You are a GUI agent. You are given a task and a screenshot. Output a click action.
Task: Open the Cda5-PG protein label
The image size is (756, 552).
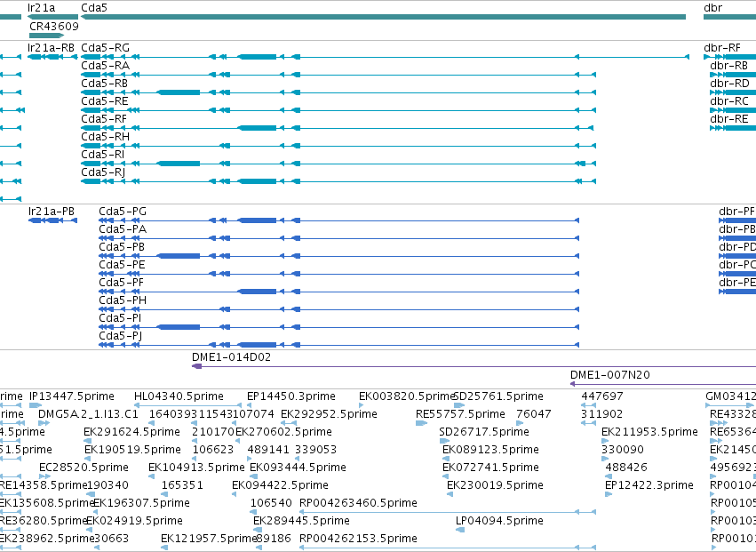click(123, 212)
